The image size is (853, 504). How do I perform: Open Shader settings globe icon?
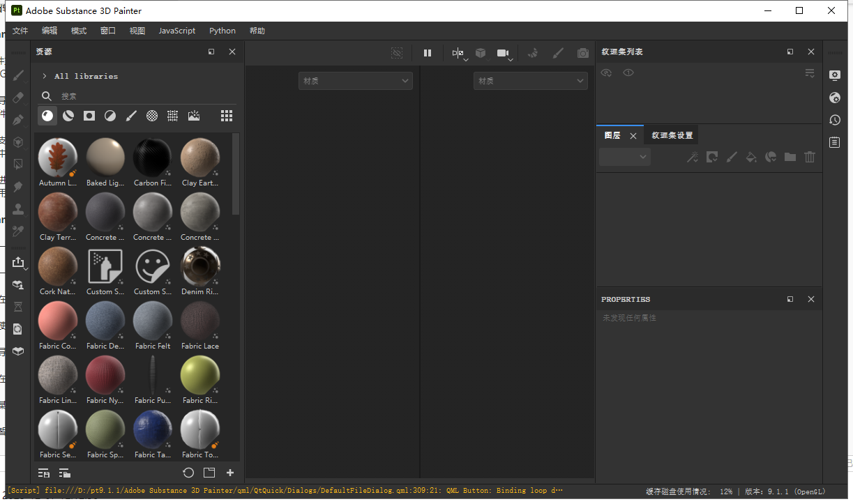(x=835, y=98)
